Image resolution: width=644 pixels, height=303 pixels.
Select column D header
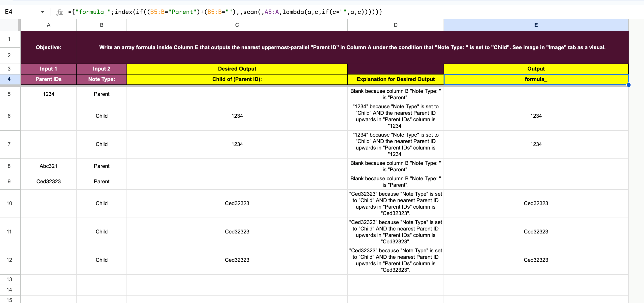tap(395, 25)
